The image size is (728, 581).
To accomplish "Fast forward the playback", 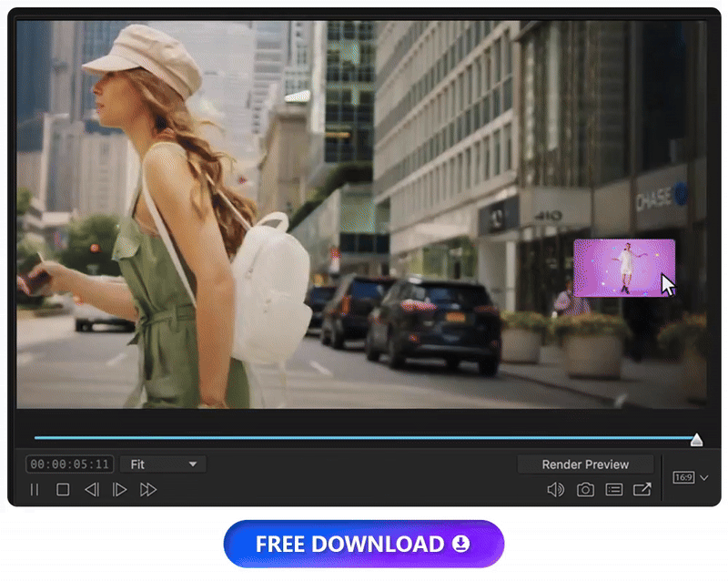I will pyautogui.click(x=148, y=489).
